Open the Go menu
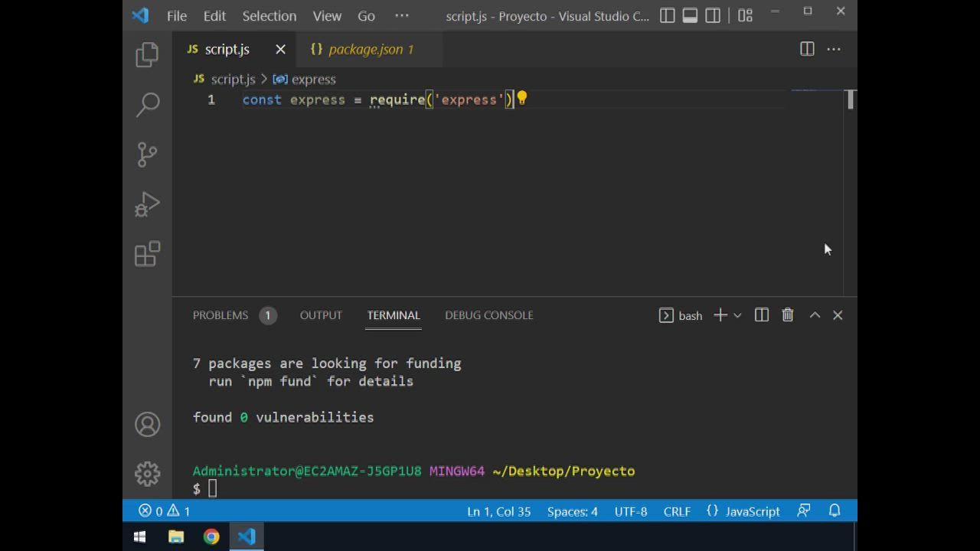This screenshot has width=980, height=551. pyautogui.click(x=367, y=15)
